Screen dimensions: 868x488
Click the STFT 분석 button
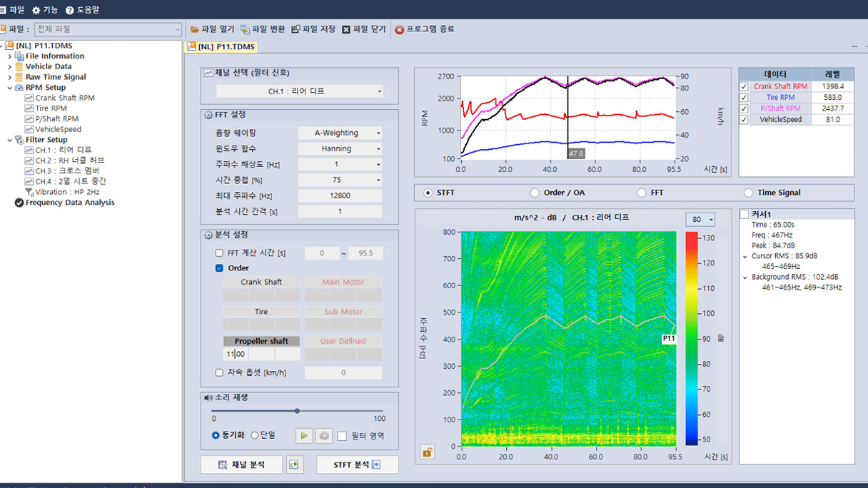[x=358, y=464]
